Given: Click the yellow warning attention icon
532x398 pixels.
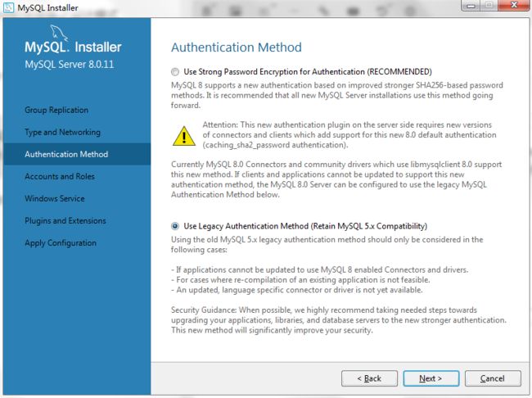Looking at the screenshot, I should point(184,136).
